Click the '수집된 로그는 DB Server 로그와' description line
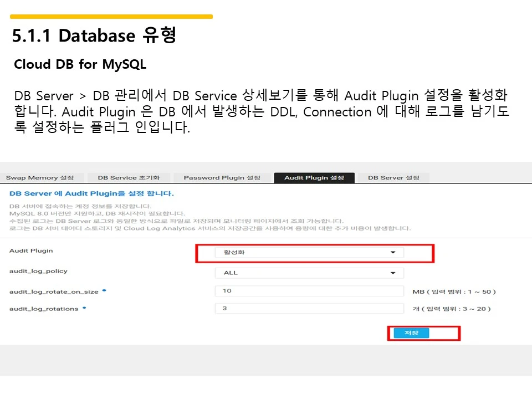 [x=176, y=221]
